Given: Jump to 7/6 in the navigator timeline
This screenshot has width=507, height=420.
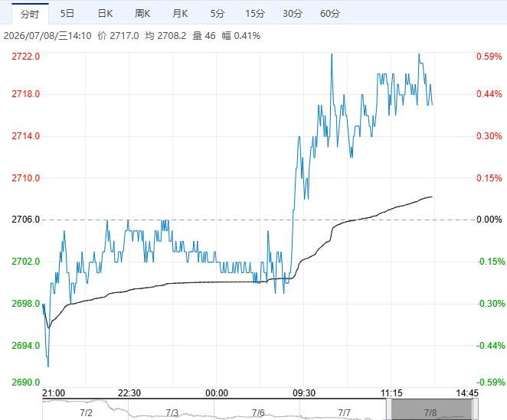Looking at the screenshot, I should coord(258,413).
